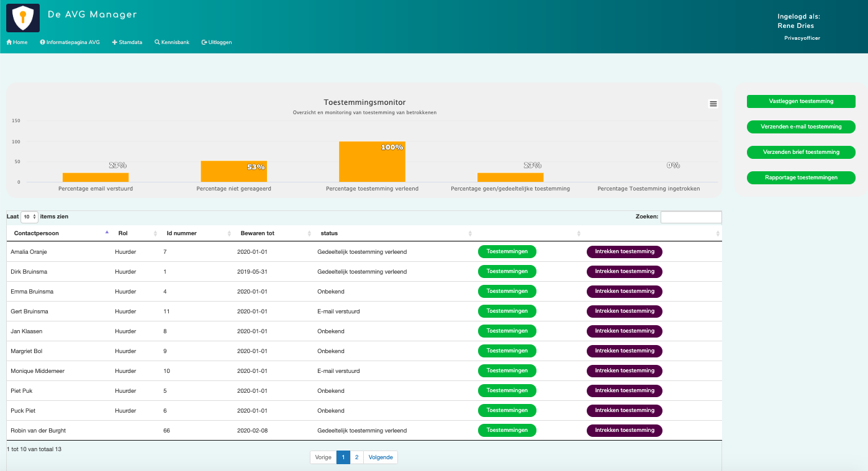Click the Rene Dries username
Screen dimensions: 868x471
[x=796, y=26]
